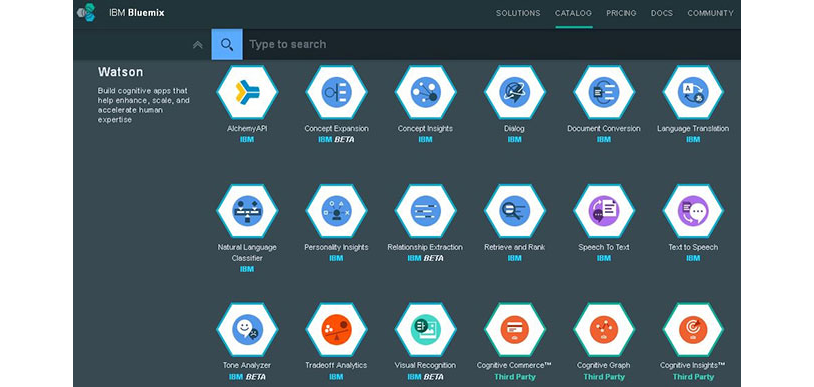Go to the Docs section
814x387 pixels.
(x=662, y=13)
